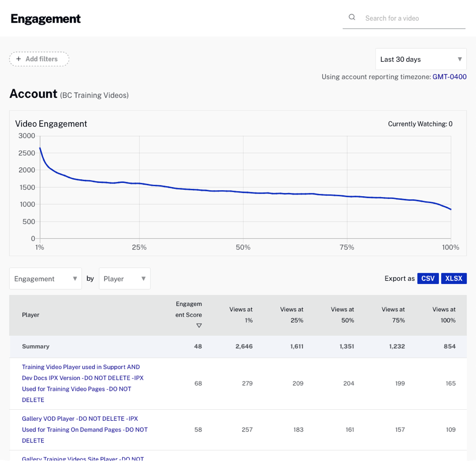Open the Engagement metric dropdown
Screen dimensions: 476x461
(x=45, y=279)
